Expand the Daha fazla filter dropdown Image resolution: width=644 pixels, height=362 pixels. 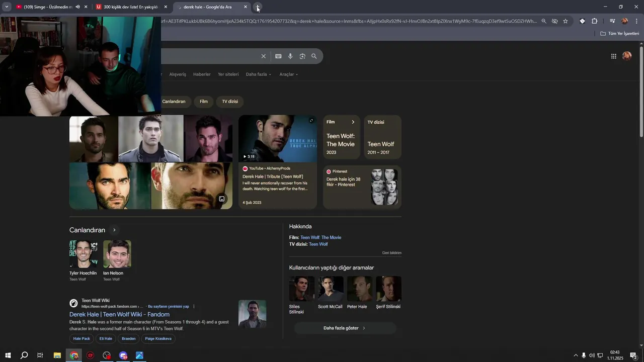tap(258, 74)
